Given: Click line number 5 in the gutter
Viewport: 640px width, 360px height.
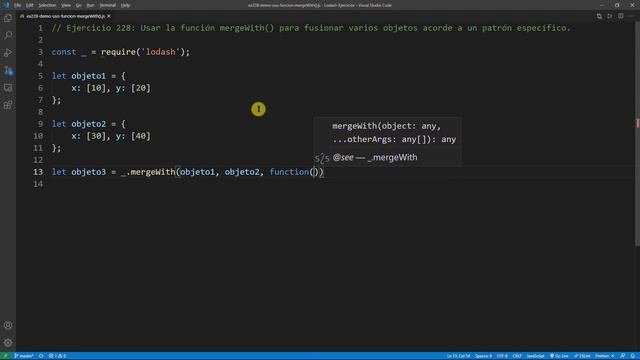Looking at the screenshot, I should click(40, 76).
